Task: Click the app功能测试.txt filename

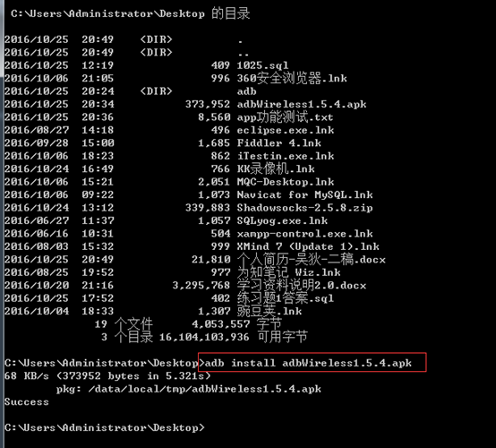Action: click(x=285, y=117)
